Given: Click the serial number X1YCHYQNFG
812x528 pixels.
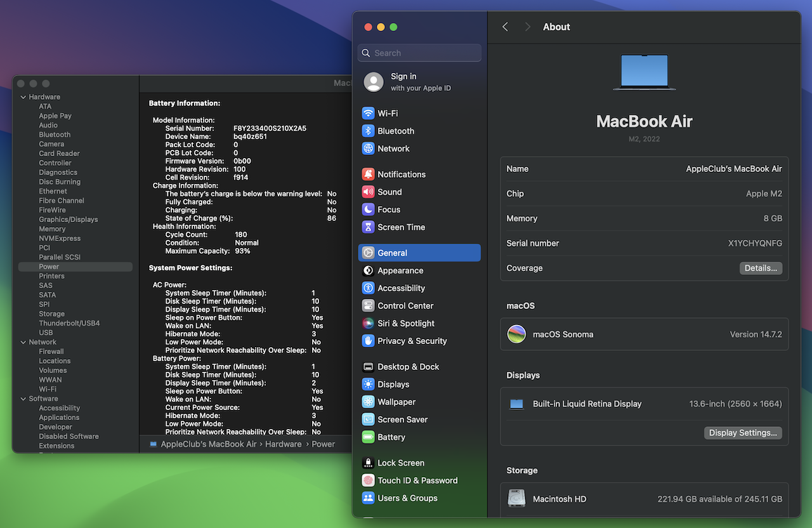Looking at the screenshot, I should tap(755, 243).
